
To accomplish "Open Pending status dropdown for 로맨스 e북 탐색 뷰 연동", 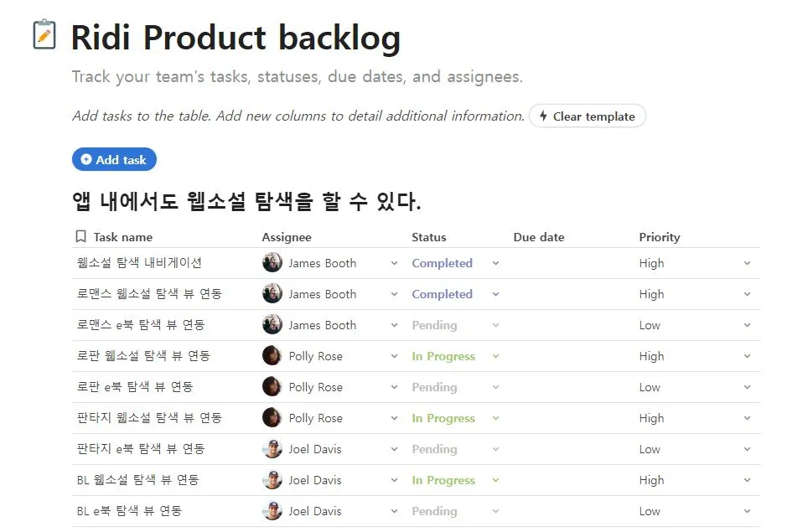I will click(x=496, y=325).
